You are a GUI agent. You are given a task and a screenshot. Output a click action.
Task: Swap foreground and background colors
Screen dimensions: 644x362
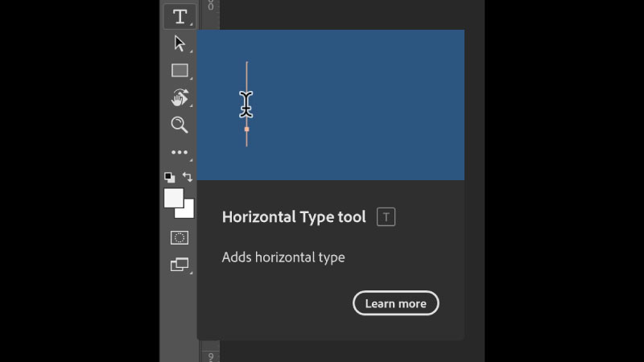(x=188, y=177)
